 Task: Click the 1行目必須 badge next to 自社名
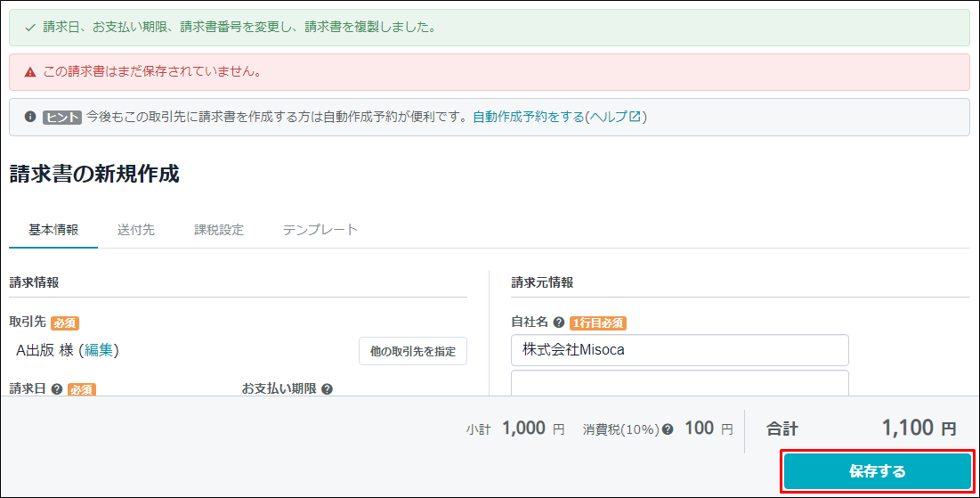coord(598,322)
